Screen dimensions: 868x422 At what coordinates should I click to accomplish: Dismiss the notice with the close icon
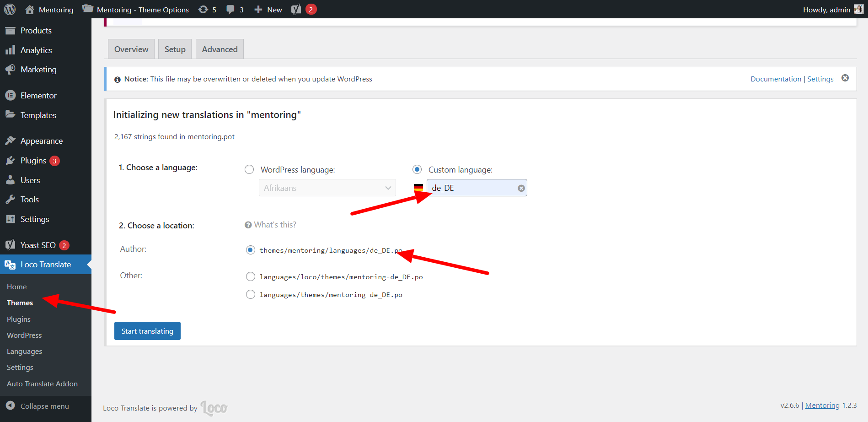pyautogui.click(x=845, y=78)
